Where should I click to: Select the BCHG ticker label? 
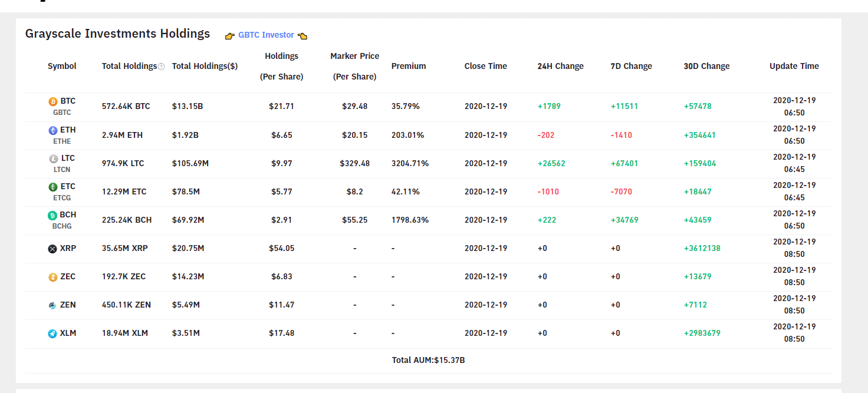(x=62, y=226)
